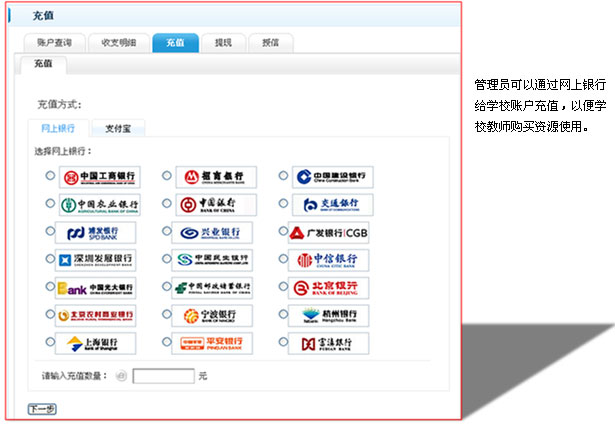This screenshot has height=425, width=615.
Task: Select the 中信银行 radio button
Action: click(x=283, y=258)
